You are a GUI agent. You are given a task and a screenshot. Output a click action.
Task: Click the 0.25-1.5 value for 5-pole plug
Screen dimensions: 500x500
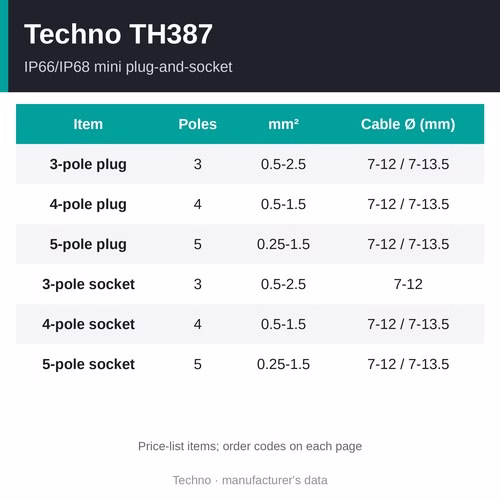coord(283,244)
